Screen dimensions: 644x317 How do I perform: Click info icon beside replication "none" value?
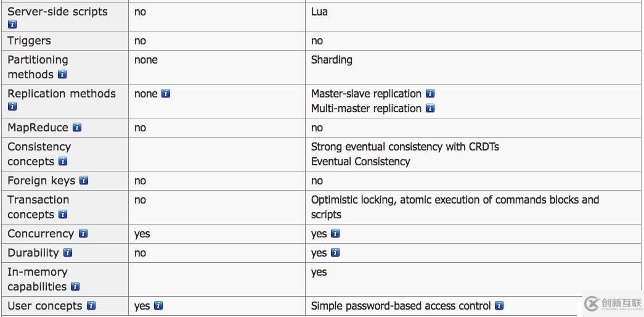(x=166, y=94)
